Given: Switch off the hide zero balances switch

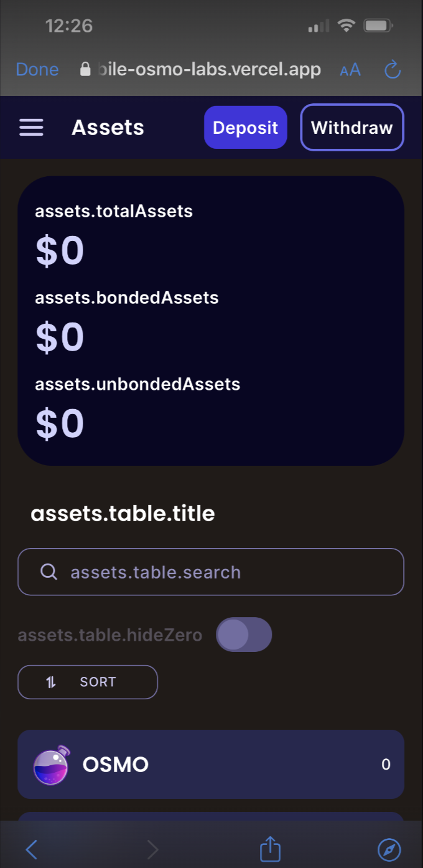Looking at the screenshot, I should [x=244, y=634].
